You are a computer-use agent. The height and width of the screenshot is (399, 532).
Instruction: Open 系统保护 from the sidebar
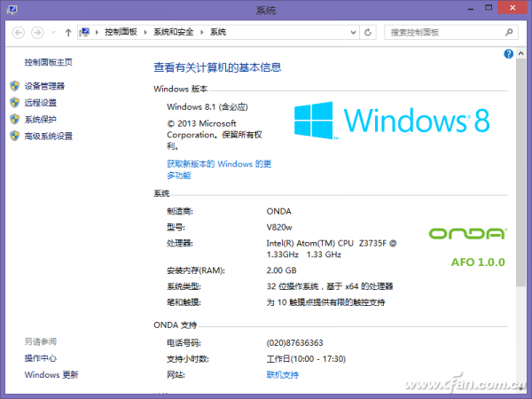click(41, 120)
